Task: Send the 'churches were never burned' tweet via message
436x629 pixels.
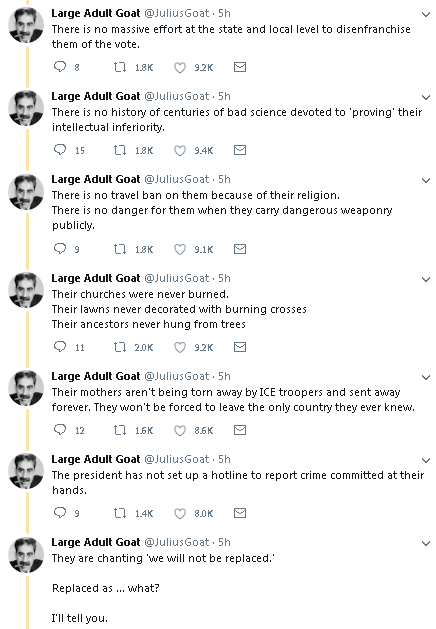Action: point(240,347)
